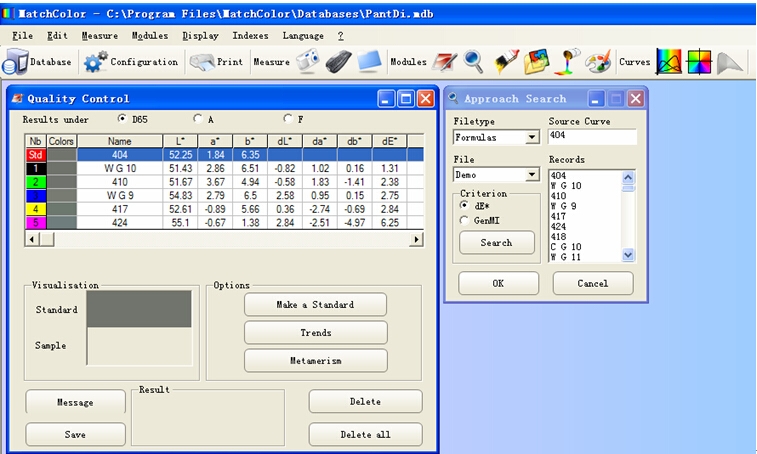Click color swatch of row 404
Viewport: 757px width, 454px height.
click(62, 155)
